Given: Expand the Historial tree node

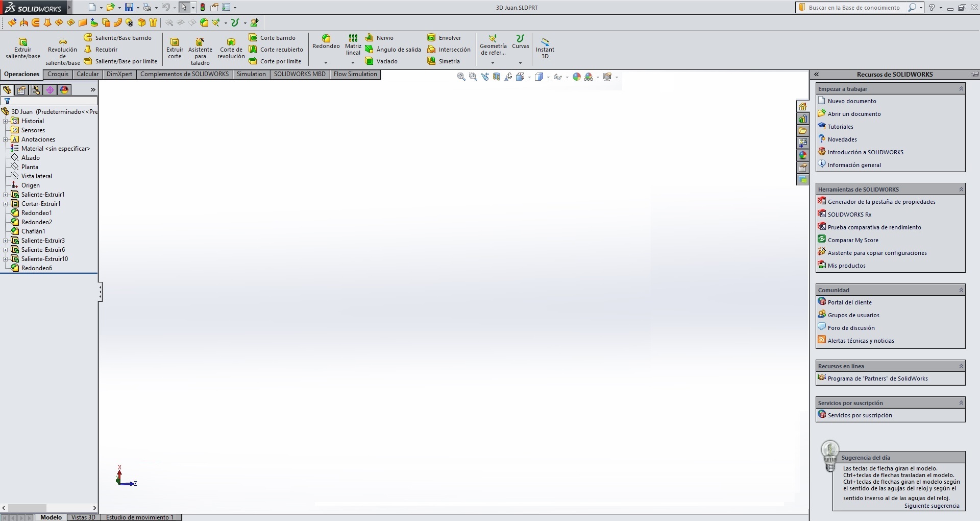Looking at the screenshot, I should tap(6, 121).
